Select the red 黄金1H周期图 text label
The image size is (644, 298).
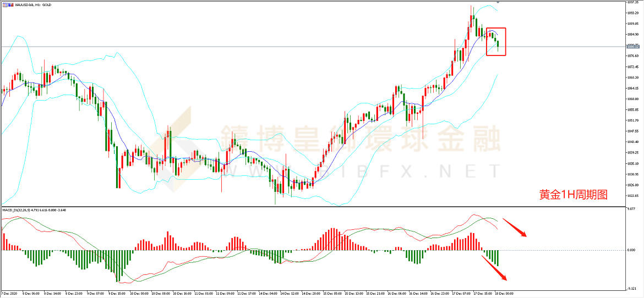coord(573,195)
